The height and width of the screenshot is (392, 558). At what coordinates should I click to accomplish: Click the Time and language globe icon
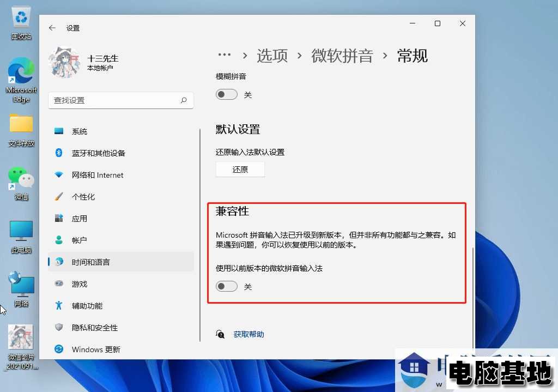[59, 262]
